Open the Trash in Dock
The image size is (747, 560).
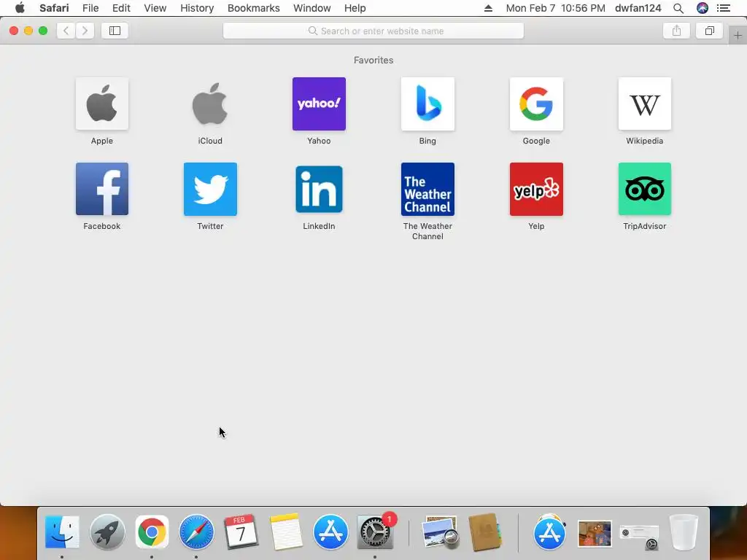coord(684,532)
